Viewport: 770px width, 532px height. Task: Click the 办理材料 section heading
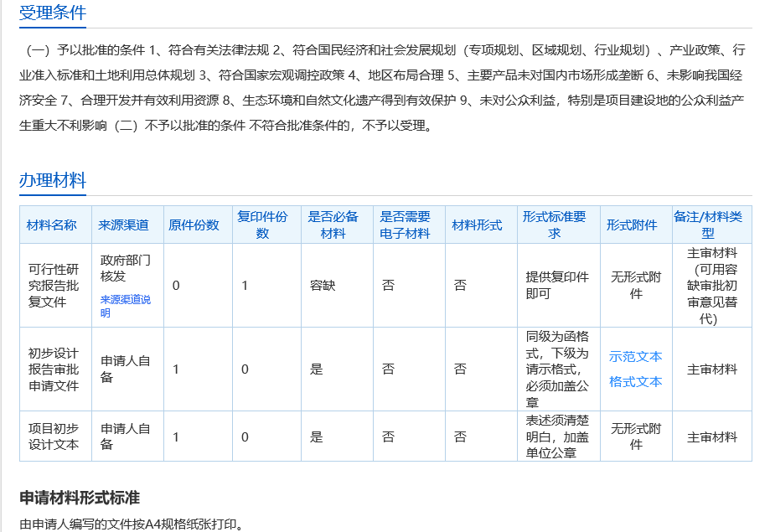tap(53, 180)
